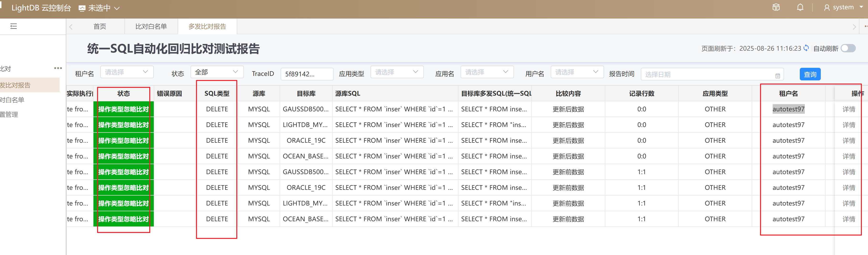Open 详情 for the first table row
Viewport: 868px width, 255px height.
click(848, 109)
